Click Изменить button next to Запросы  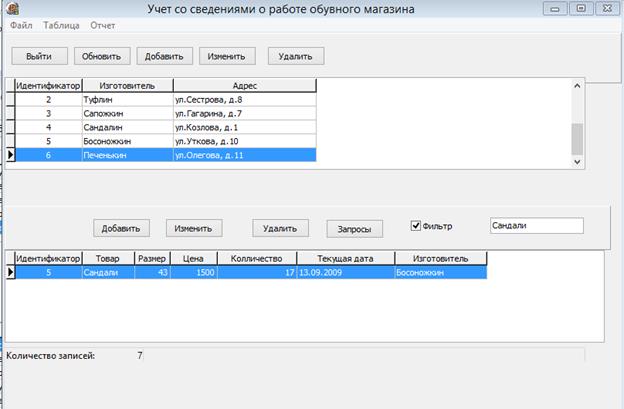(x=194, y=228)
